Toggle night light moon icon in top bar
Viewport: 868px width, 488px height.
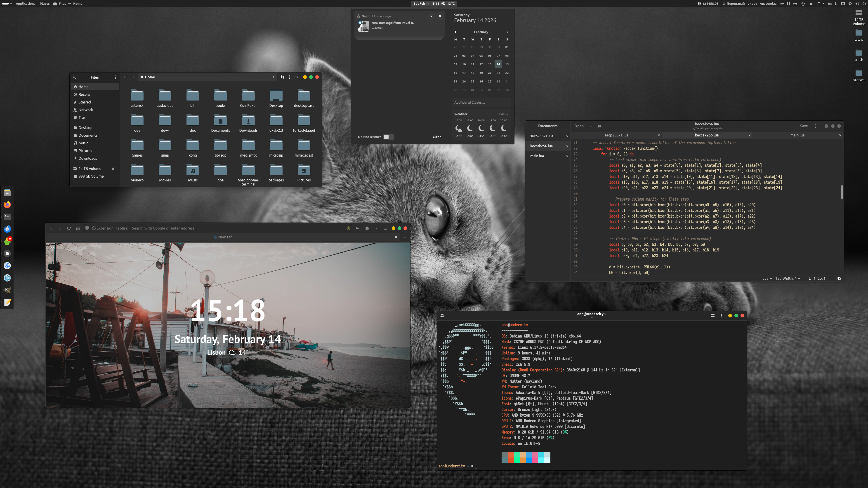tap(836, 4)
